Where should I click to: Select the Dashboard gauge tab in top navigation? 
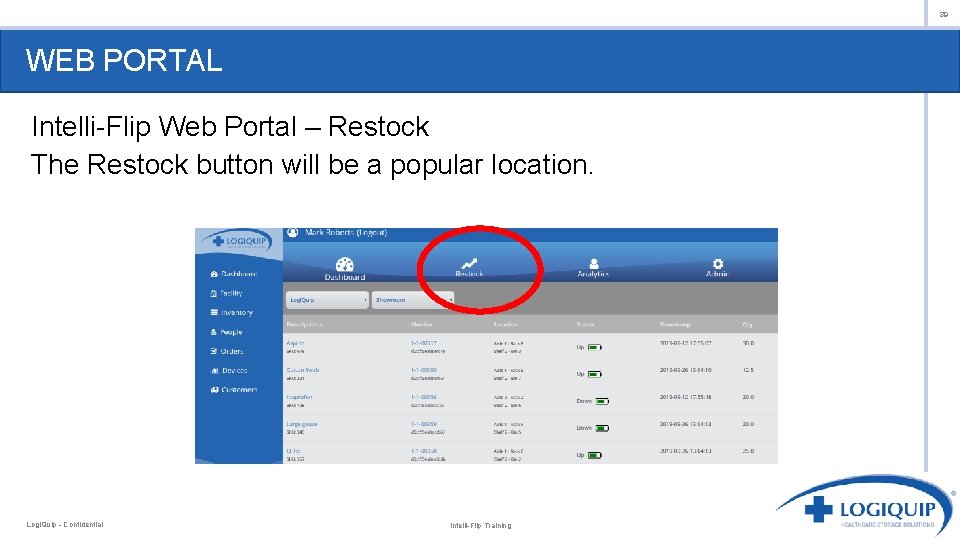tap(345, 269)
